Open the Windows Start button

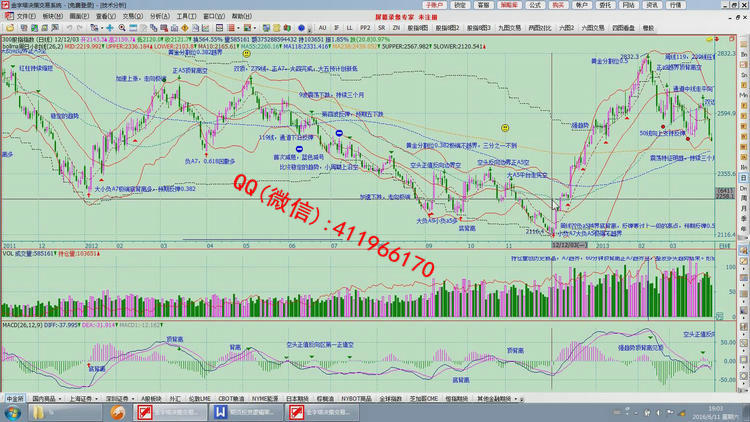(12, 412)
